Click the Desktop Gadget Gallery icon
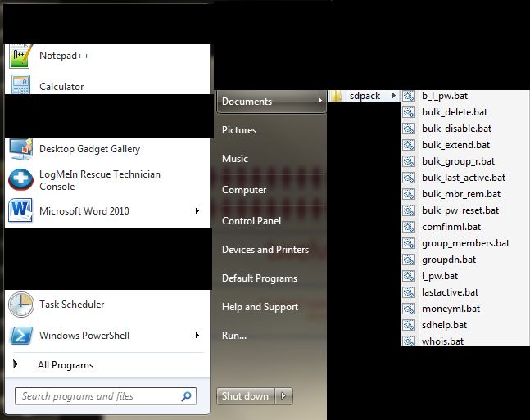Screen dimensions: 530x420 pyautogui.click(x=20, y=149)
